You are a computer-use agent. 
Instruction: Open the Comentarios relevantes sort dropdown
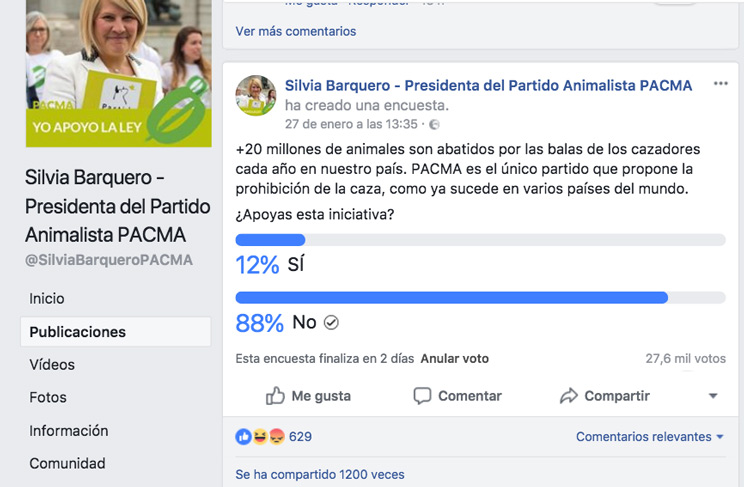650,437
